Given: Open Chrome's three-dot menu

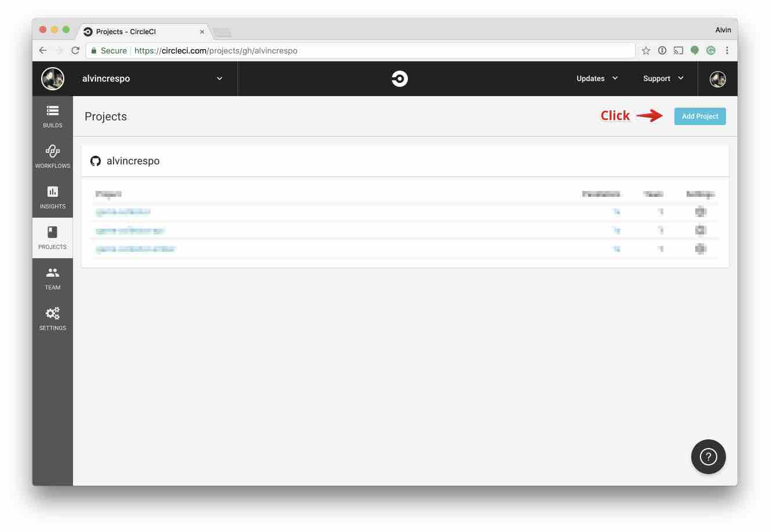Looking at the screenshot, I should [727, 50].
